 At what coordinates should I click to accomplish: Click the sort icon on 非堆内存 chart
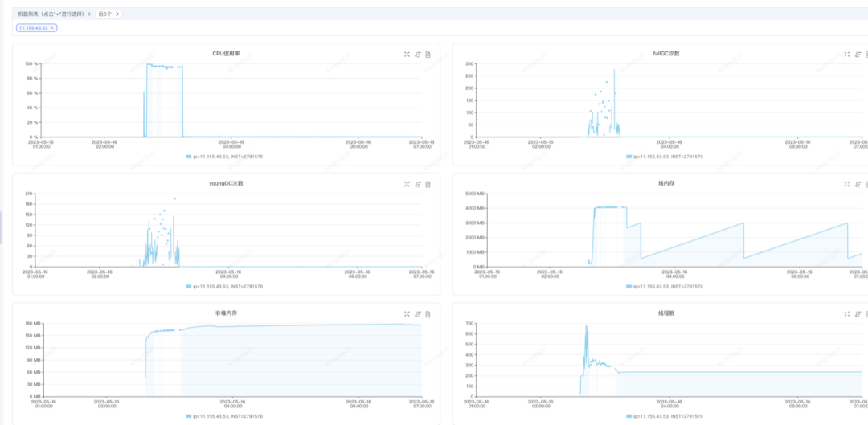point(418,314)
